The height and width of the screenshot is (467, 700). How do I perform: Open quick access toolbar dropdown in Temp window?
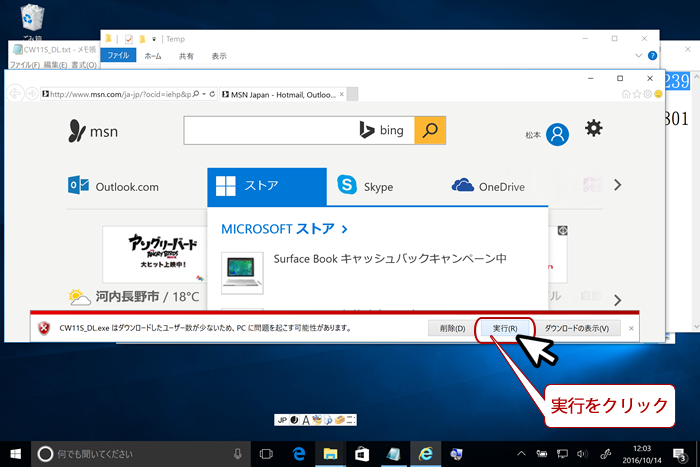coord(154,39)
